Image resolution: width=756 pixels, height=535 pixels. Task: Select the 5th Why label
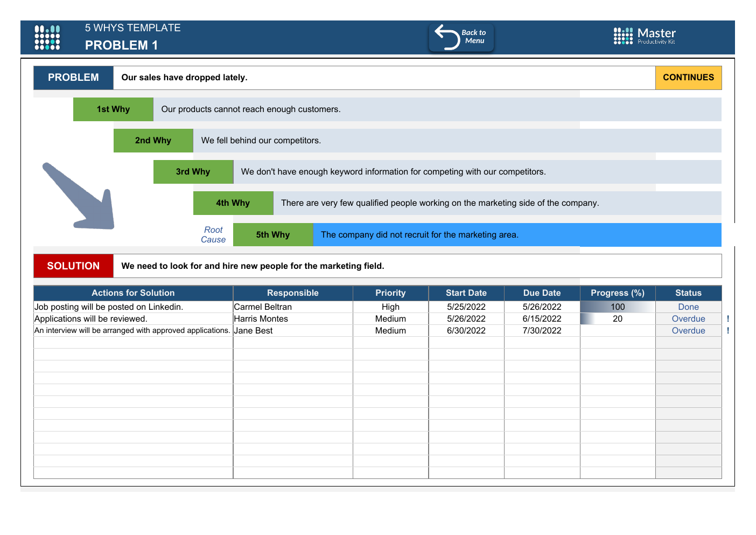coord(273,235)
